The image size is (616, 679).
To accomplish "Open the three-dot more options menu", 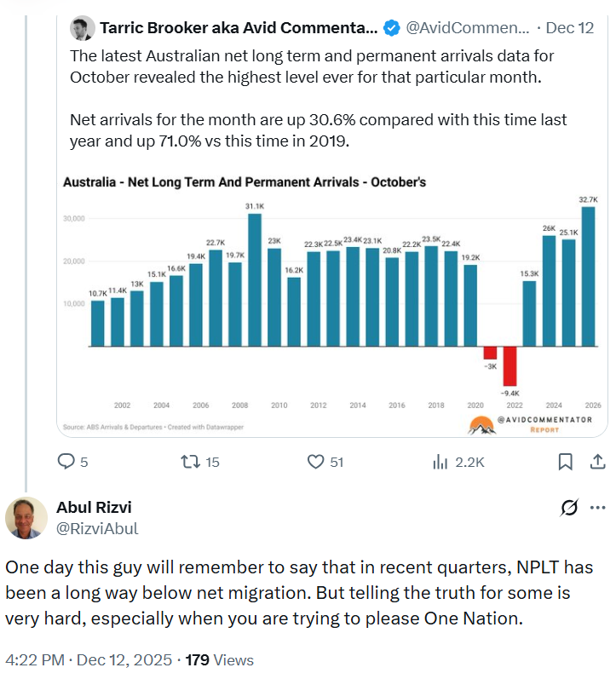I will 598,508.
